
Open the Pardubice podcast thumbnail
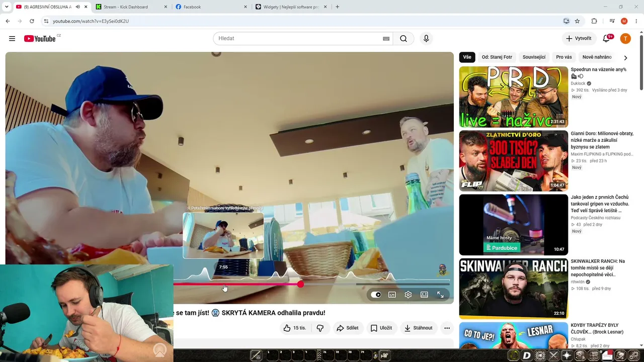point(514,225)
